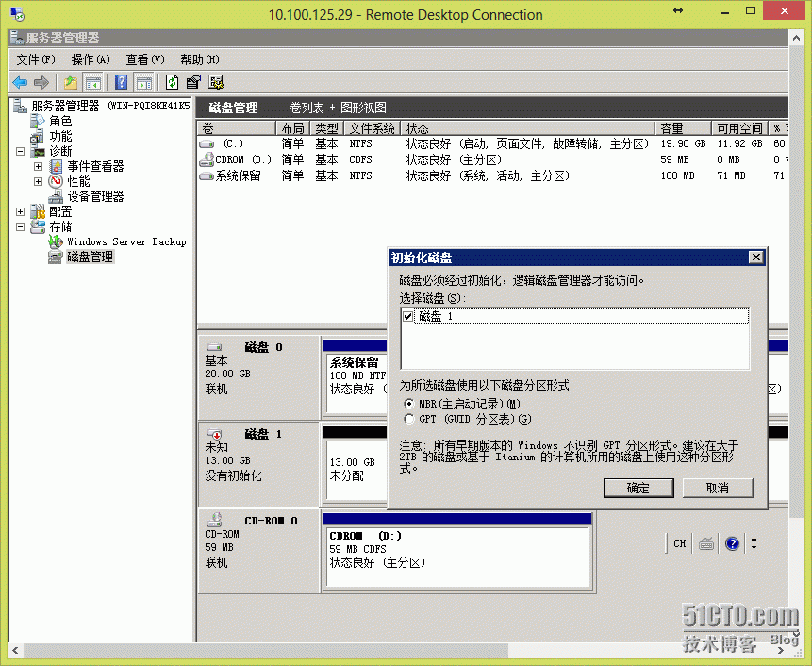
Task: Expand the 事件查看器 tree node
Action: point(38,166)
